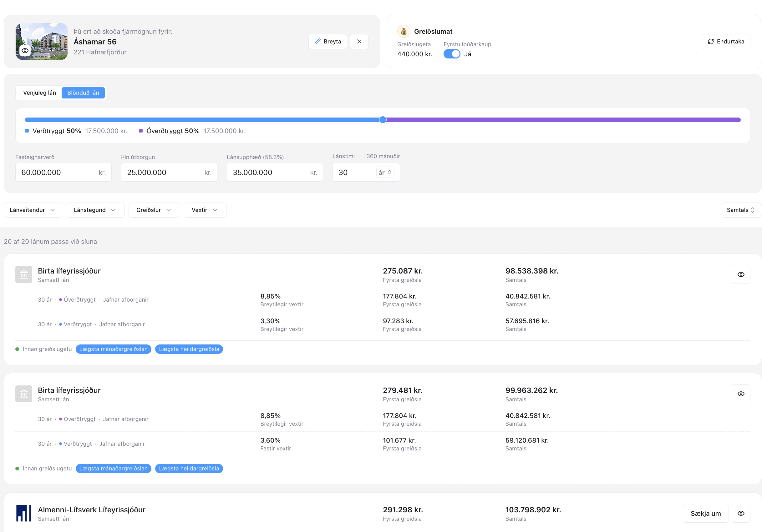Click Lægsta mánaðargreiðslan badge on first Birta loan
This screenshot has width=762, height=532.
[x=114, y=349]
